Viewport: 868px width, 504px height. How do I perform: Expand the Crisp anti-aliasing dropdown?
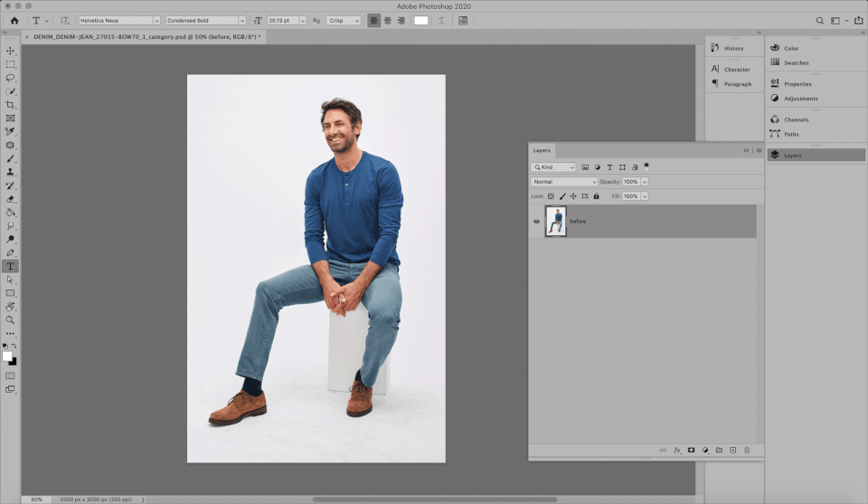pyautogui.click(x=344, y=20)
